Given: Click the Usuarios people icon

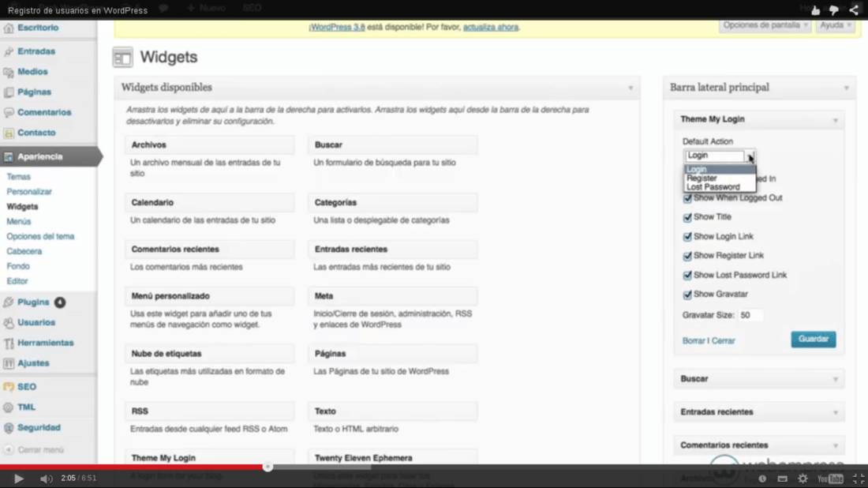Looking at the screenshot, I should point(9,323).
